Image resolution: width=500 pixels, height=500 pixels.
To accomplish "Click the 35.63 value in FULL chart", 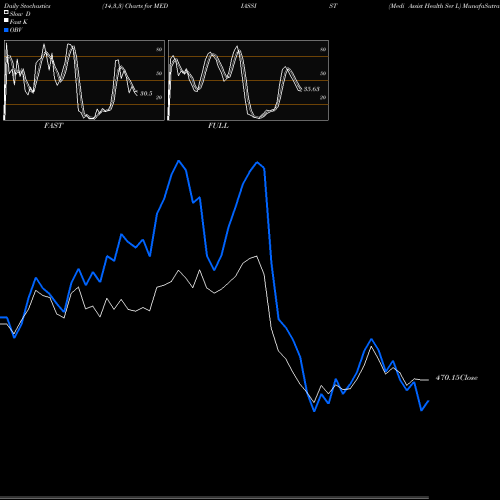I will [x=312, y=89].
